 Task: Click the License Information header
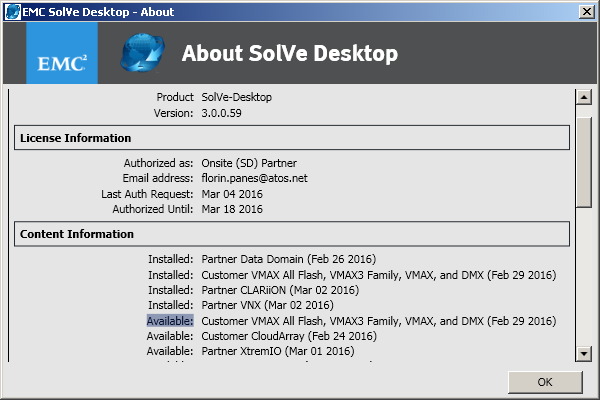[x=292, y=138]
